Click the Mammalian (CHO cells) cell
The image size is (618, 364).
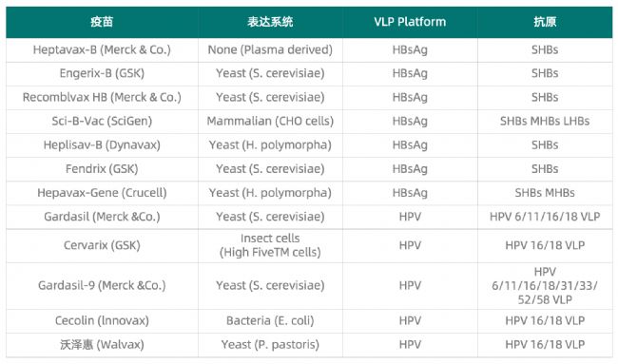(270, 122)
